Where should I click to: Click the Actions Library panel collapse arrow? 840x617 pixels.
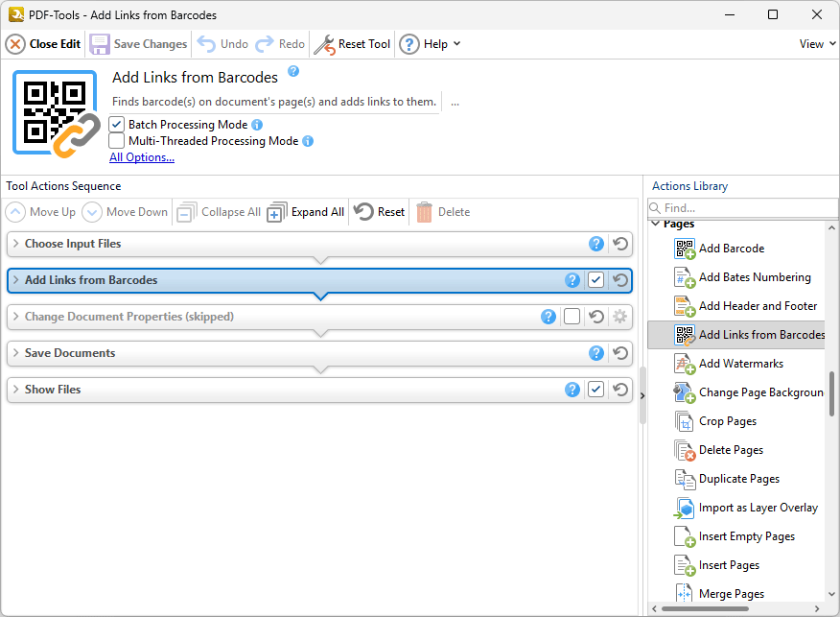click(642, 396)
